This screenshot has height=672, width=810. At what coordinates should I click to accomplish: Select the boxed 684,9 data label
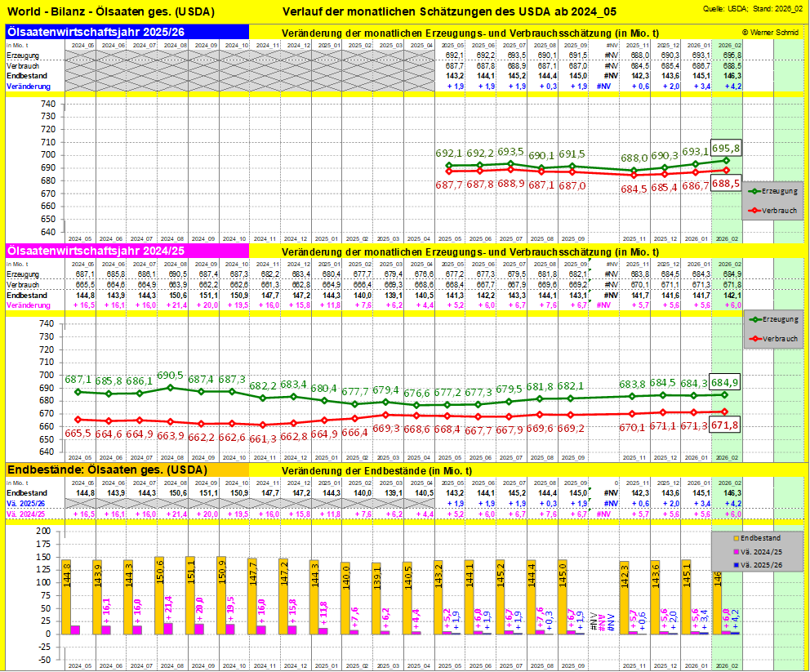pyautogui.click(x=726, y=382)
